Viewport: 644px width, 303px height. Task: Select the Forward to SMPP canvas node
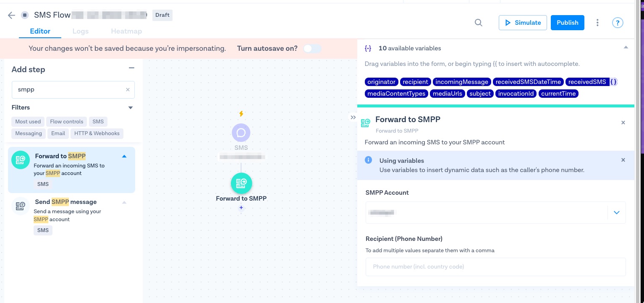(x=241, y=183)
